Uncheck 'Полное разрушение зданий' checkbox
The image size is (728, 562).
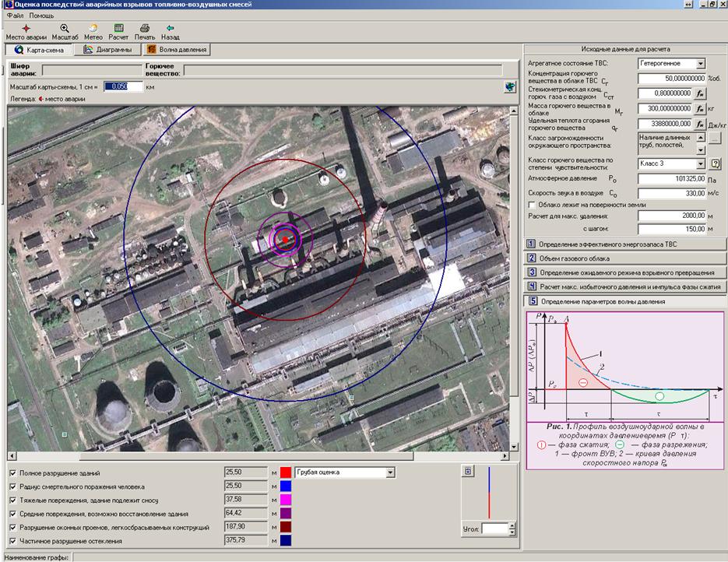coord(12,473)
